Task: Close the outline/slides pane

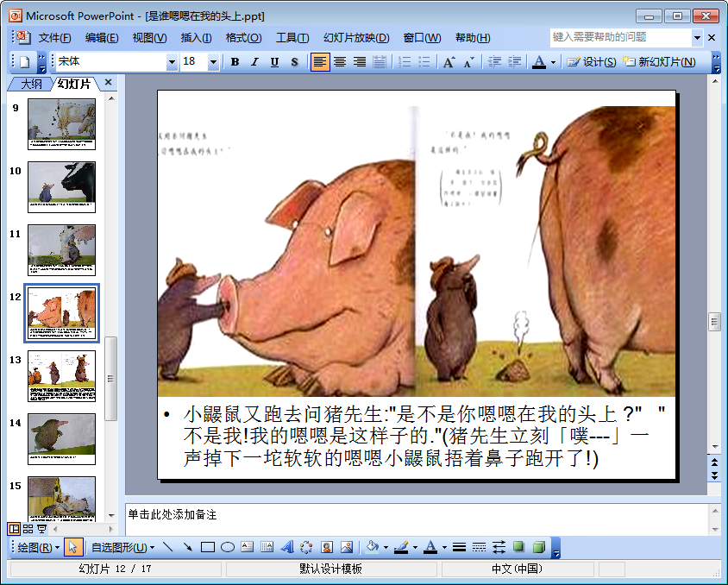Action: coord(108,83)
